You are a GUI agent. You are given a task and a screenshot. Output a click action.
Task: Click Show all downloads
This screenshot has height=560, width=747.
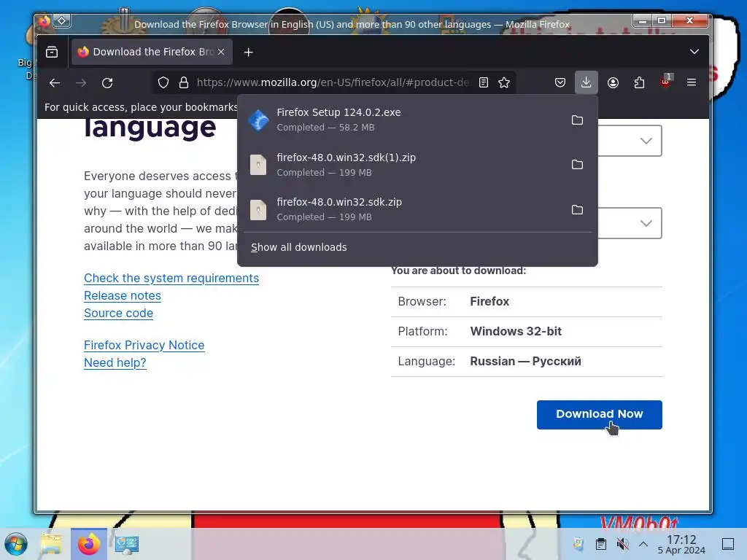[298, 247]
